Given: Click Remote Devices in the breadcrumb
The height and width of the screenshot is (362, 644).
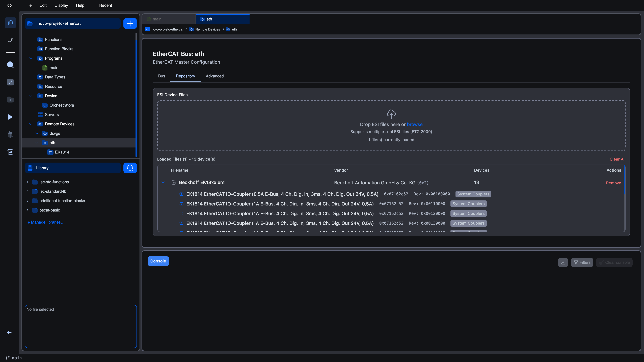Looking at the screenshot, I should (207, 29).
